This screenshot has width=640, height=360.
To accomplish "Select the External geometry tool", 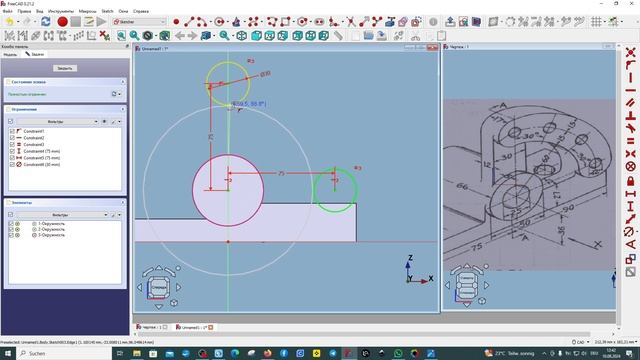I will [x=390, y=22].
